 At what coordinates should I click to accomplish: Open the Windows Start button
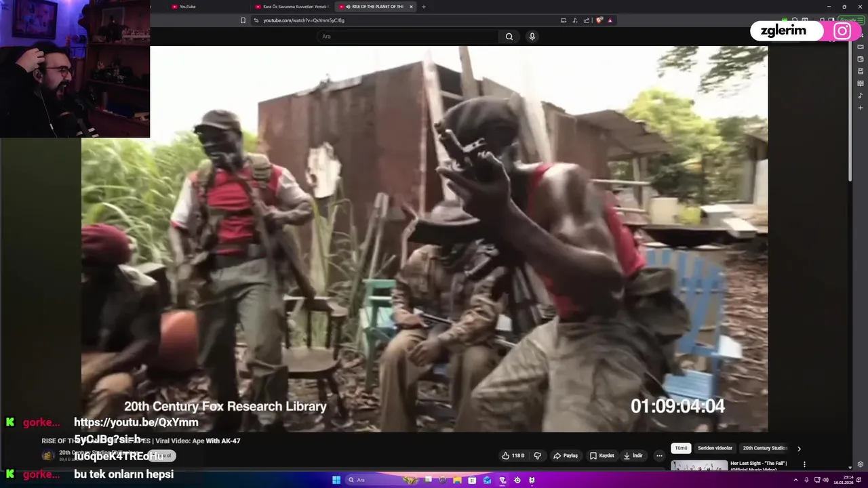point(336,480)
